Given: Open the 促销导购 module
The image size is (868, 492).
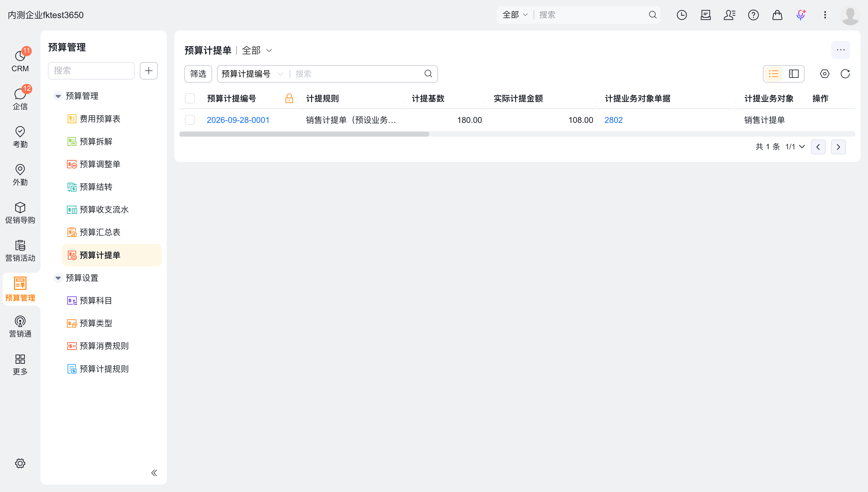Looking at the screenshot, I should (x=20, y=213).
